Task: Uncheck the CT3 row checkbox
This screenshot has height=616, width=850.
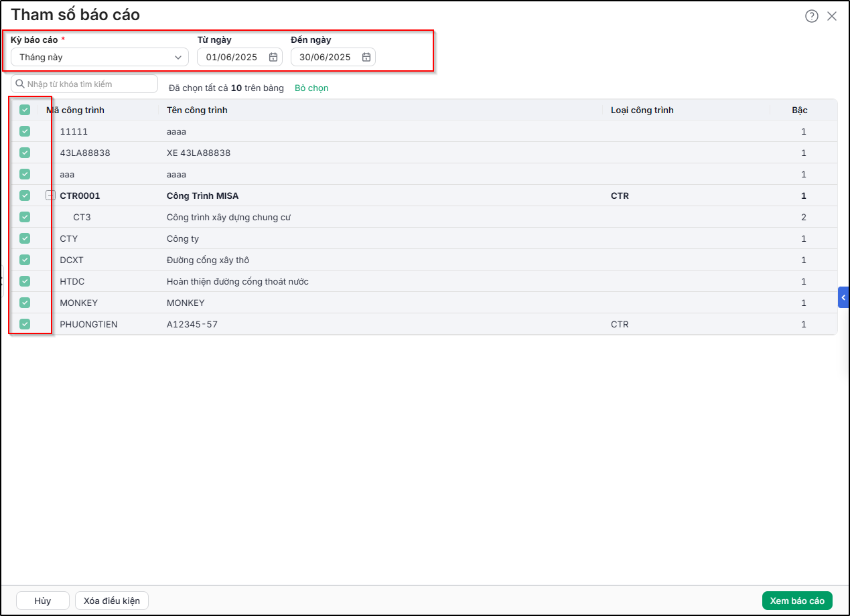Action: [x=25, y=217]
